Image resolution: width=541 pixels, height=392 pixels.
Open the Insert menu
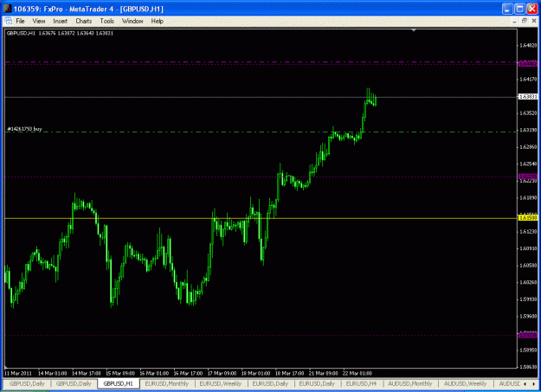pos(60,21)
